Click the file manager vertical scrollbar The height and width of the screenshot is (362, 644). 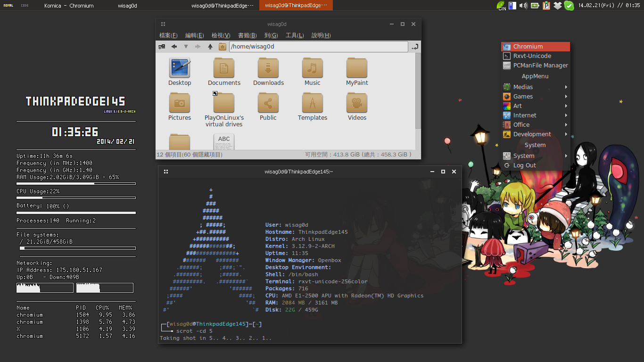coord(418,90)
